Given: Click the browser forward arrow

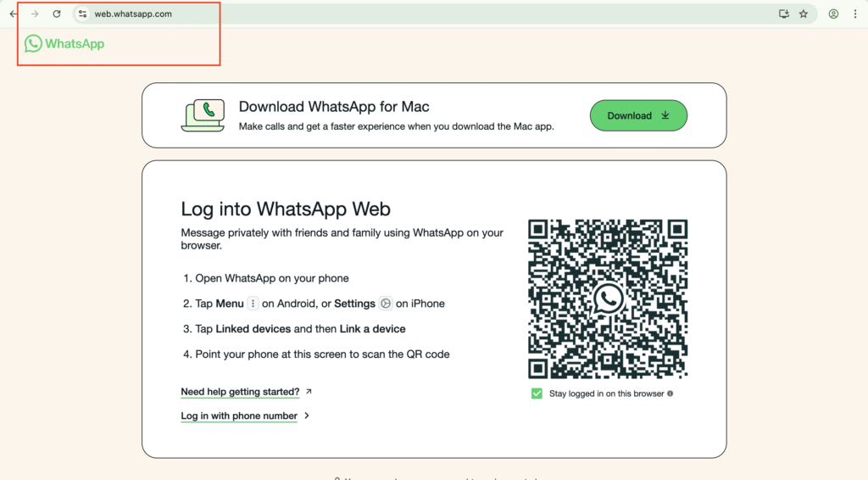Looking at the screenshot, I should click(x=35, y=14).
